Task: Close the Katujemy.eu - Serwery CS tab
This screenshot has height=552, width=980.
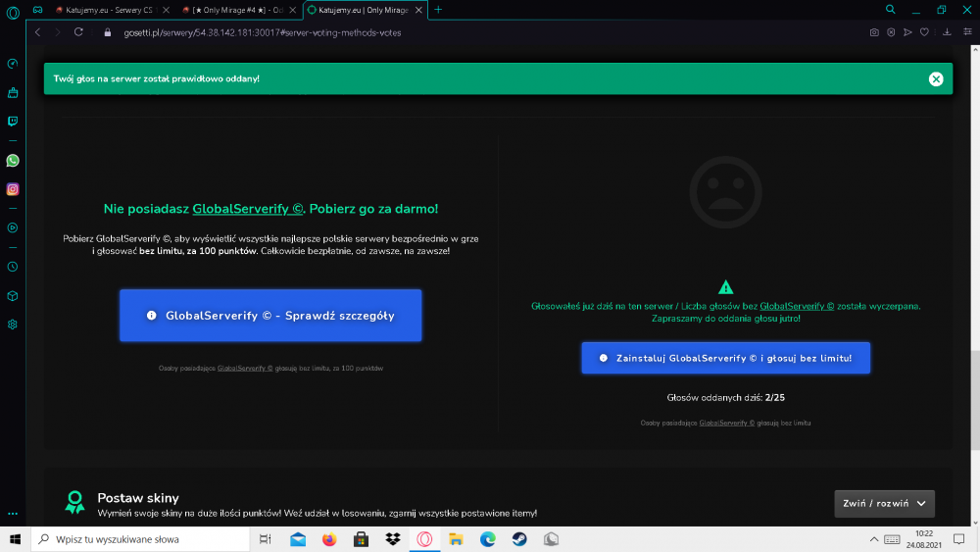Action: click(166, 10)
